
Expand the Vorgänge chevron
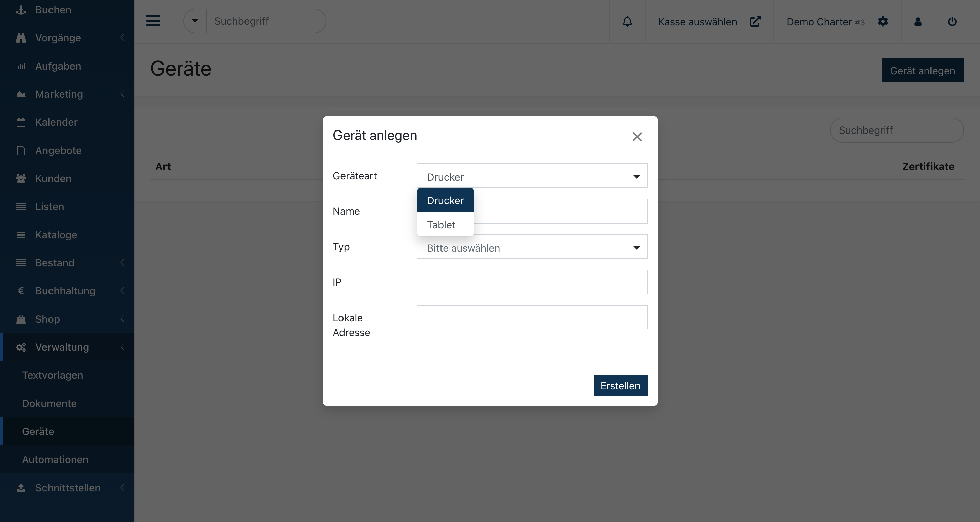(x=122, y=38)
